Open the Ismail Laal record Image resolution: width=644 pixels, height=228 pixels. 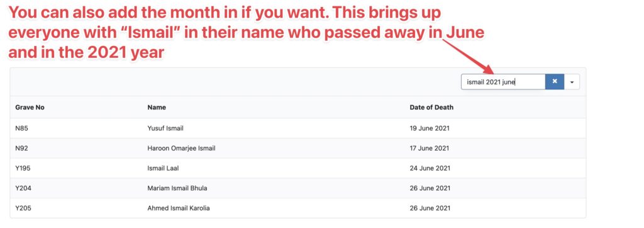pyautogui.click(x=163, y=168)
